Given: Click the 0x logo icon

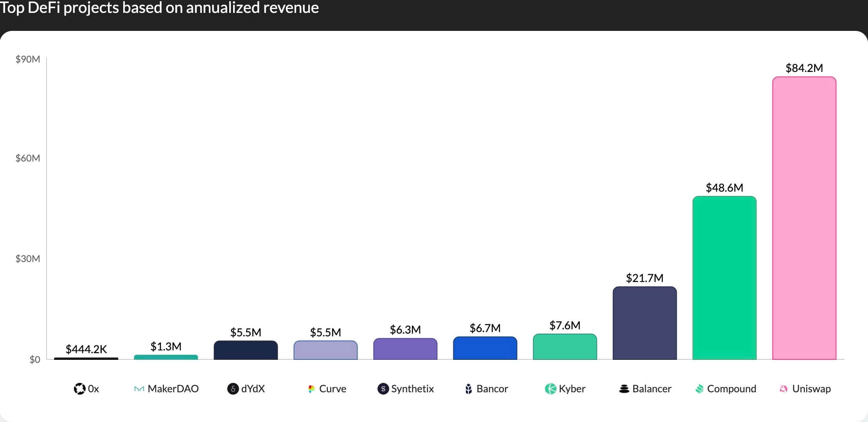Looking at the screenshot, I should pyautogui.click(x=79, y=389).
